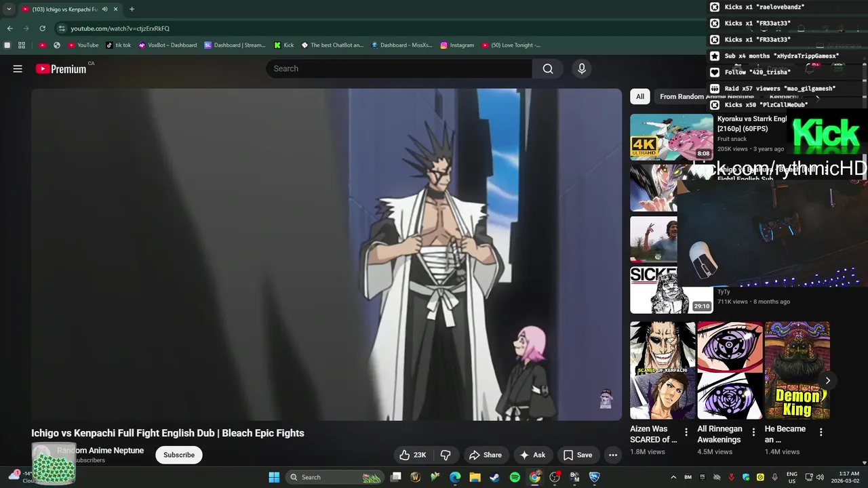Image resolution: width=868 pixels, height=488 pixels.
Task: Like the video with thumbs up 23K
Action: pos(412,455)
